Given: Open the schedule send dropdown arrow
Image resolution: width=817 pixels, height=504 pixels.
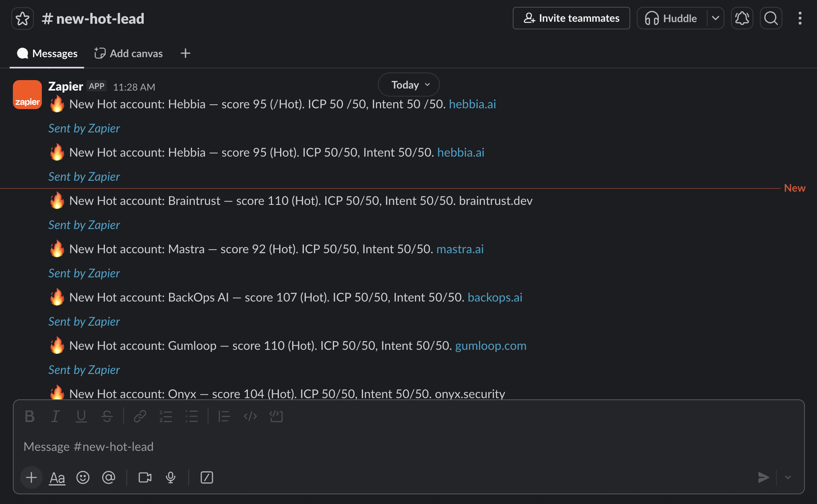Looking at the screenshot, I should [788, 477].
